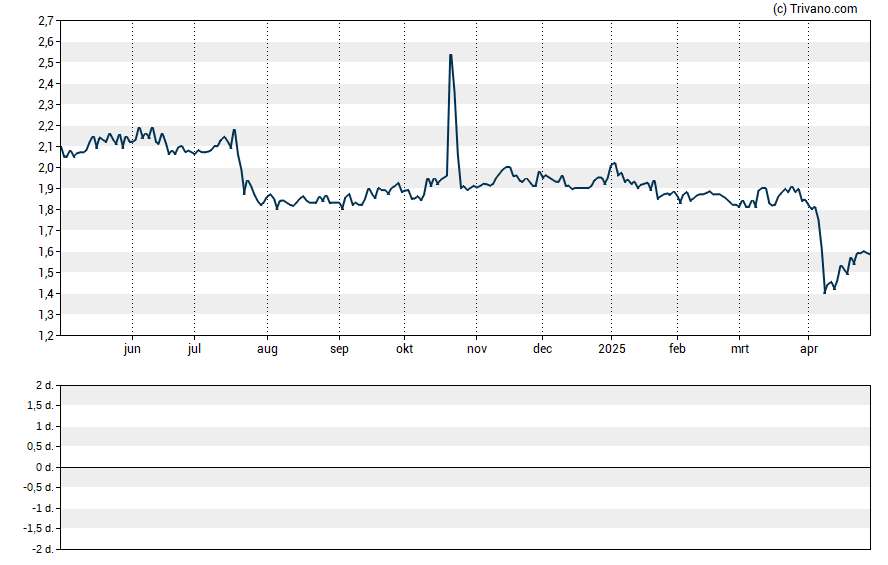The height and width of the screenshot is (565, 888).
Task: Click the '2025' year label
Action: click(x=612, y=349)
